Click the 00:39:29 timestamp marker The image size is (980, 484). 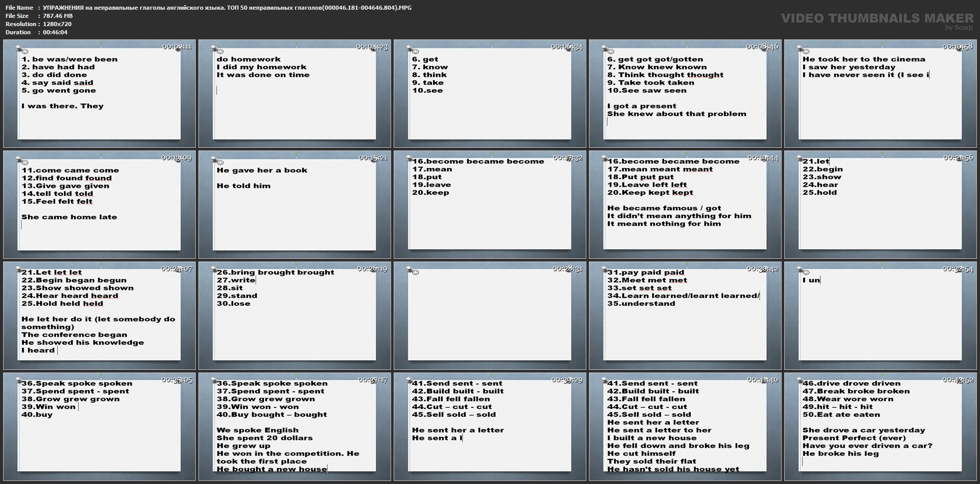click(566, 380)
